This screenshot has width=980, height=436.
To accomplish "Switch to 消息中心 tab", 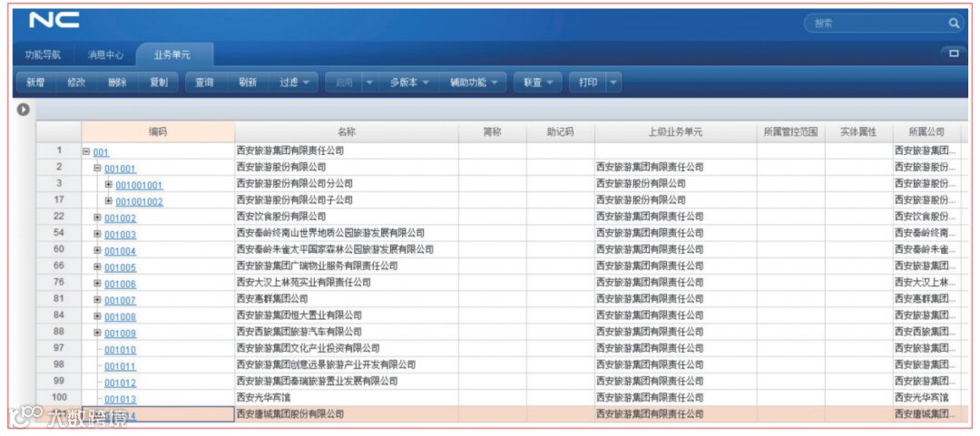I will coord(105,55).
